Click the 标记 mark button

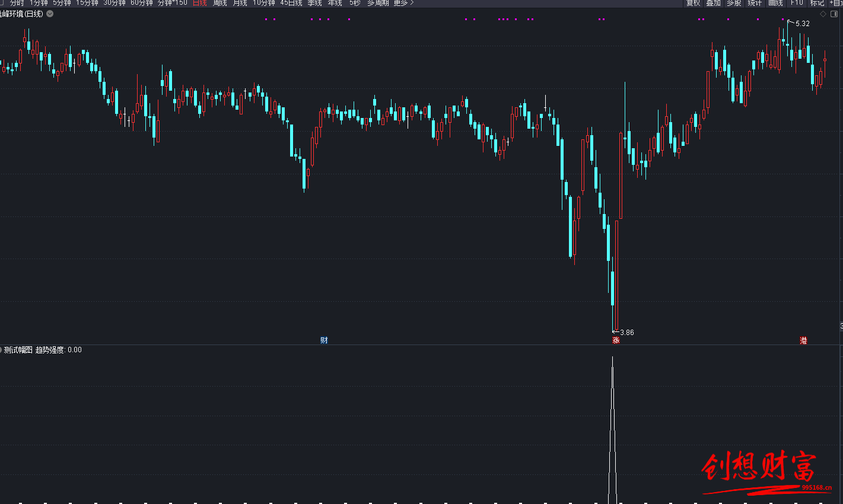[817, 3]
